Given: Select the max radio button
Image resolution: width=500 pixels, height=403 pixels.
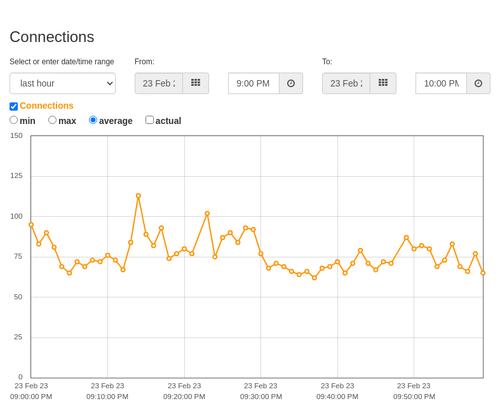Looking at the screenshot, I should point(52,120).
